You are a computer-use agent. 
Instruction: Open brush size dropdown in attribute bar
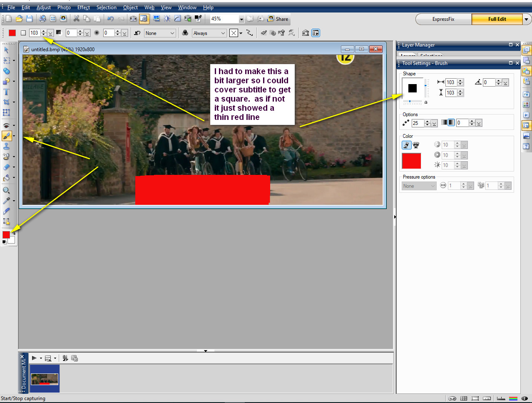pos(50,33)
